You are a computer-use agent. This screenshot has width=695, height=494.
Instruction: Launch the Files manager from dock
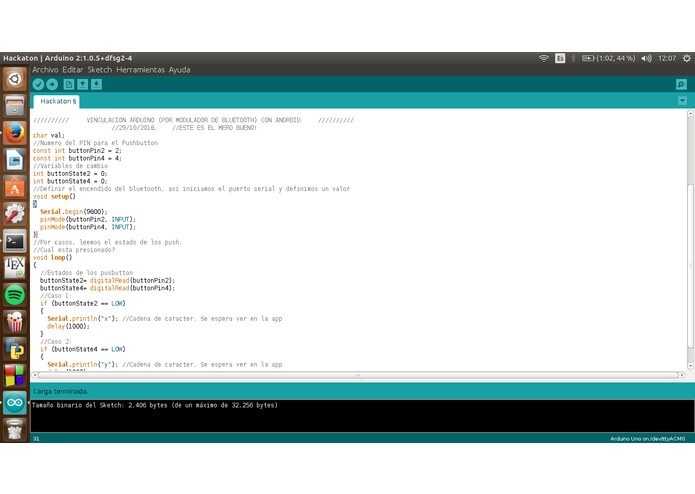[15, 106]
